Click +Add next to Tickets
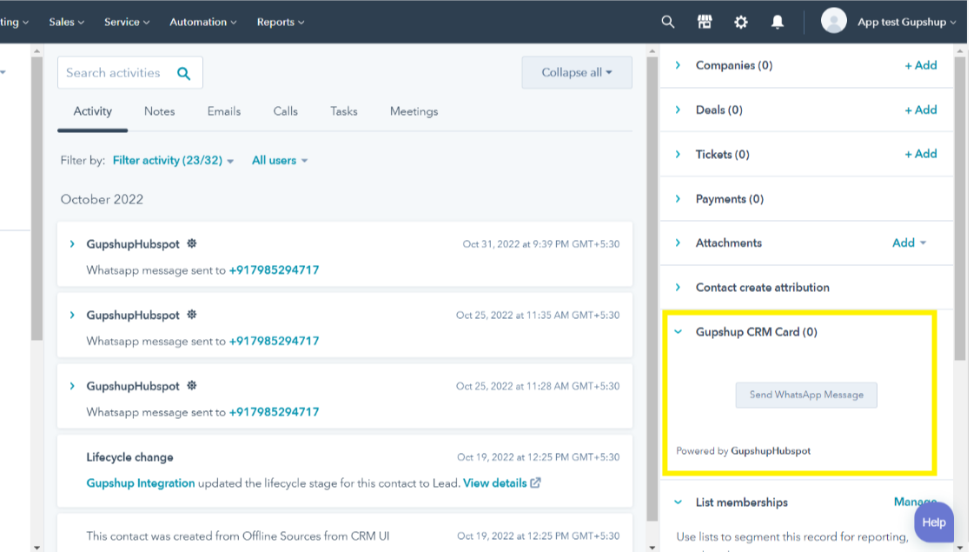The height and width of the screenshot is (552, 980). pyautogui.click(x=921, y=154)
